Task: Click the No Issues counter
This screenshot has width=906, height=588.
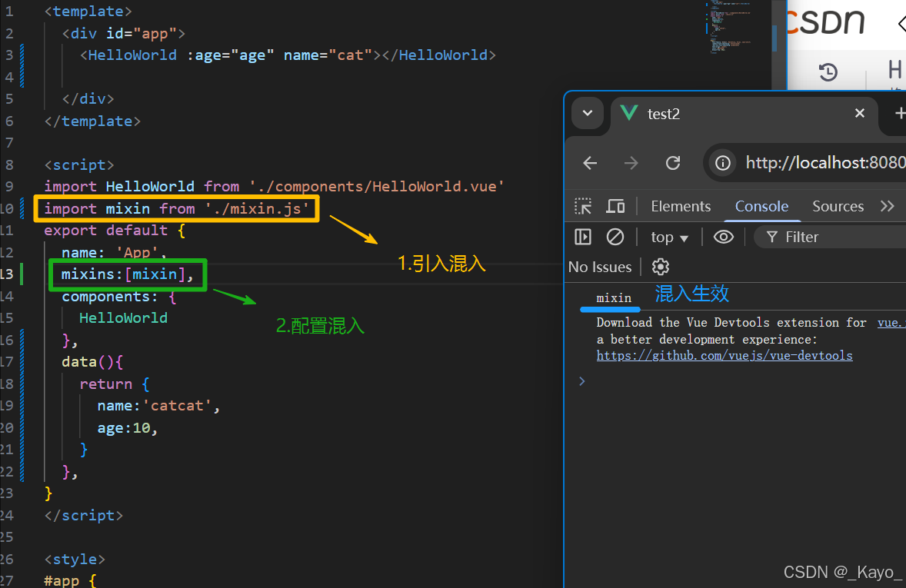Action: (x=600, y=267)
